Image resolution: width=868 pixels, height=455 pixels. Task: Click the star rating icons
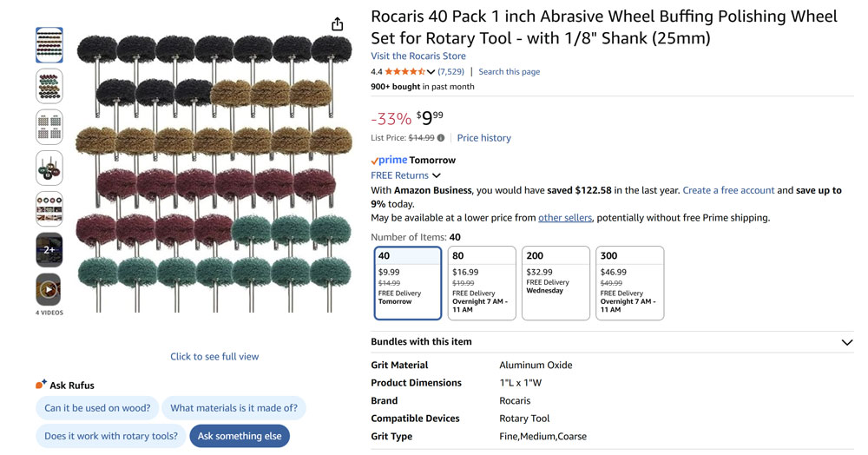click(x=404, y=72)
